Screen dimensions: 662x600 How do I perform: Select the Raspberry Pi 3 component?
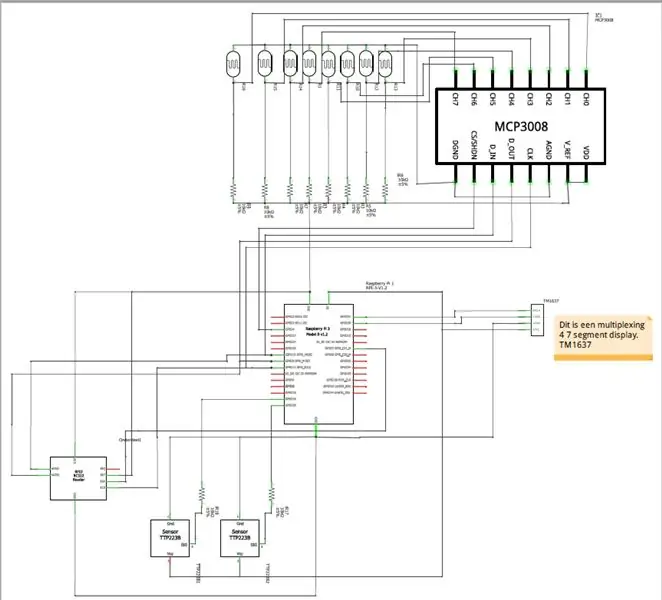[x=319, y=364]
